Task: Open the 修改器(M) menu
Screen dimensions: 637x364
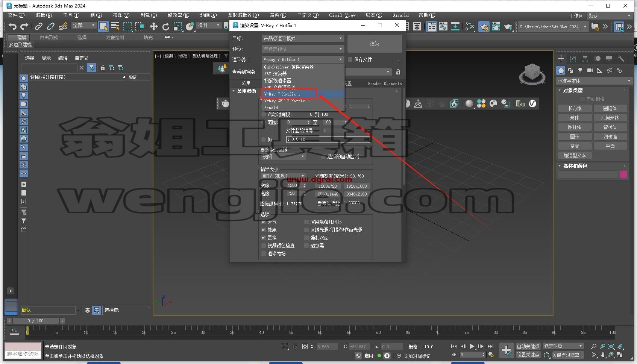Action: 178,15
